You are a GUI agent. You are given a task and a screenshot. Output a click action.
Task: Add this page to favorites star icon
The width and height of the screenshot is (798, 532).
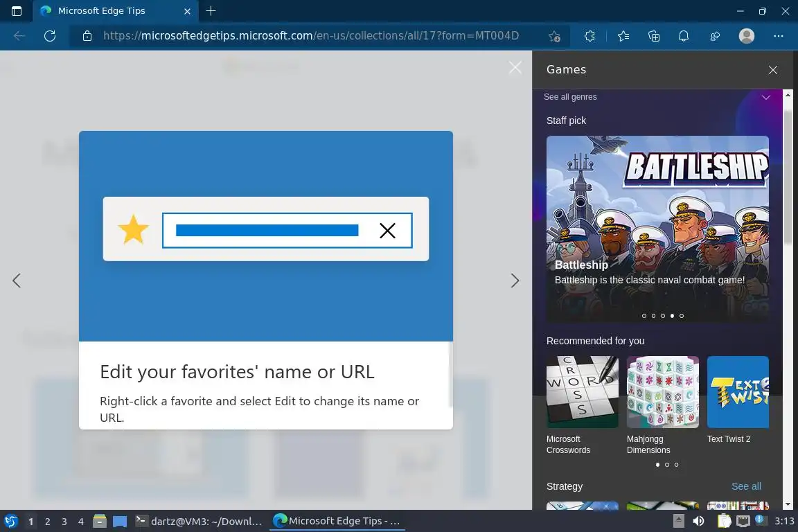(x=555, y=36)
